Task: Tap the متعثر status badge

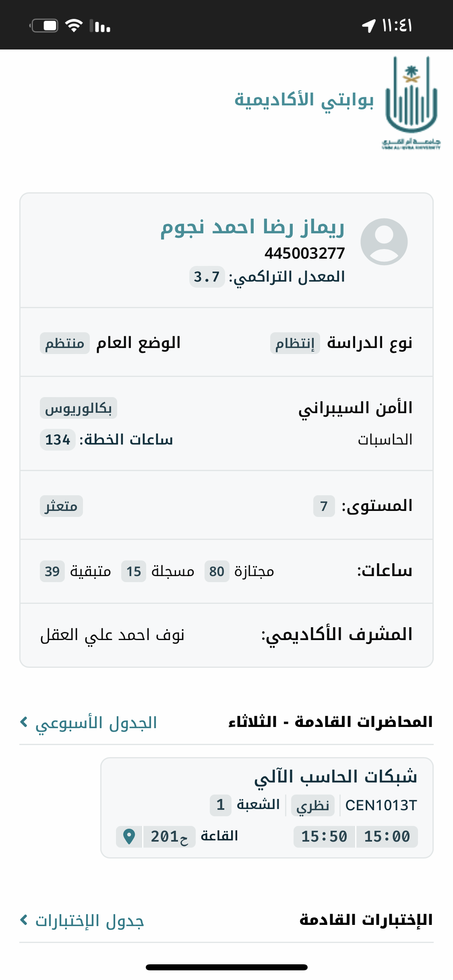Action: pyautogui.click(x=61, y=506)
